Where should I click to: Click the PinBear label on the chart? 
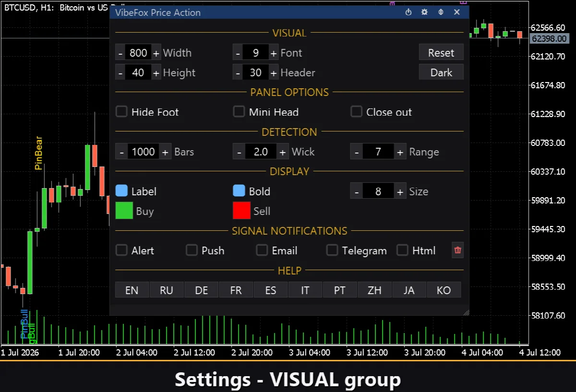pyautogui.click(x=39, y=154)
